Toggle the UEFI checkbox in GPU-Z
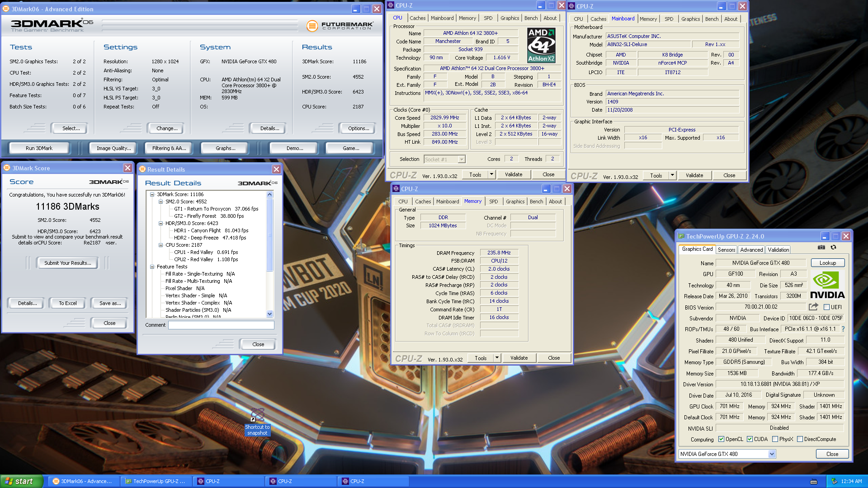 coord(826,307)
